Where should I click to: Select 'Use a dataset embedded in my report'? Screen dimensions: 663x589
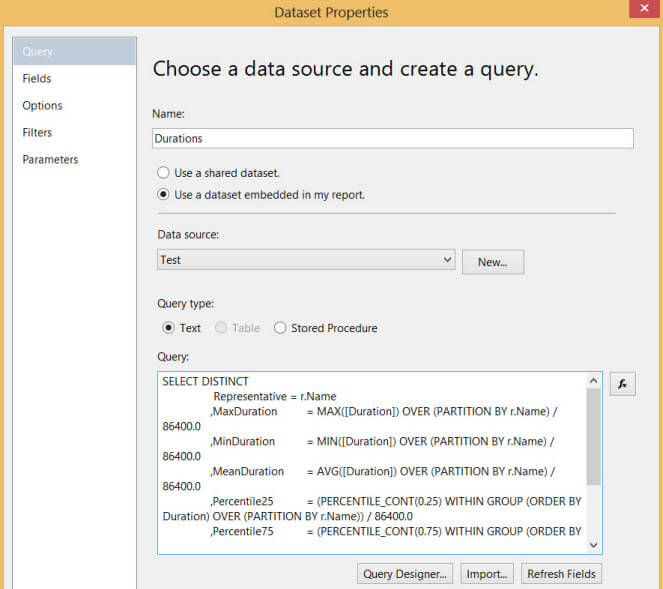coord(163,195)
